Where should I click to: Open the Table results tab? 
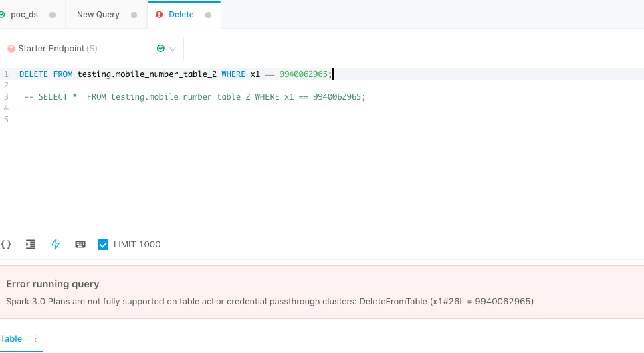point(11,339)
